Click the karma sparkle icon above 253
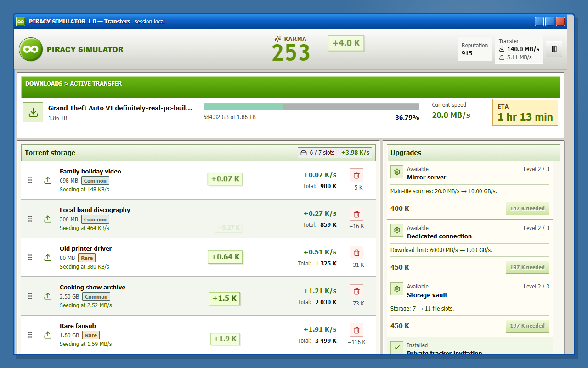The width and height of the screenshot is (588, 368). 277,39
